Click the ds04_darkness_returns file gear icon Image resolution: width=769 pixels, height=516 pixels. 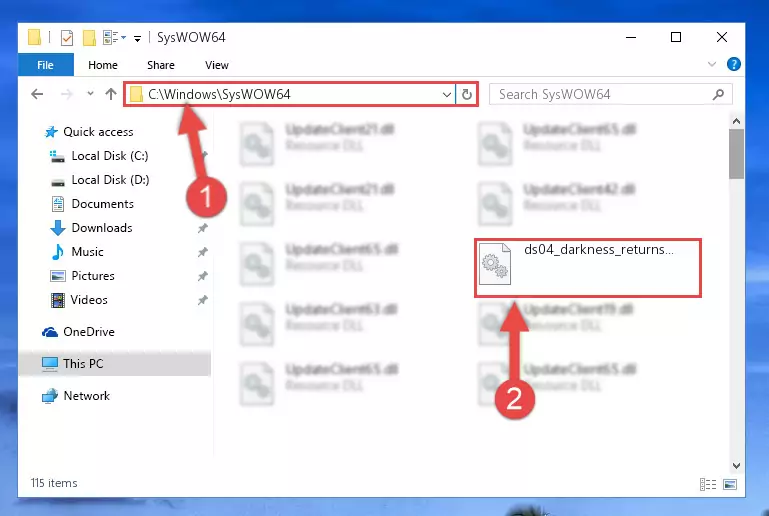[x=495, y=264]
